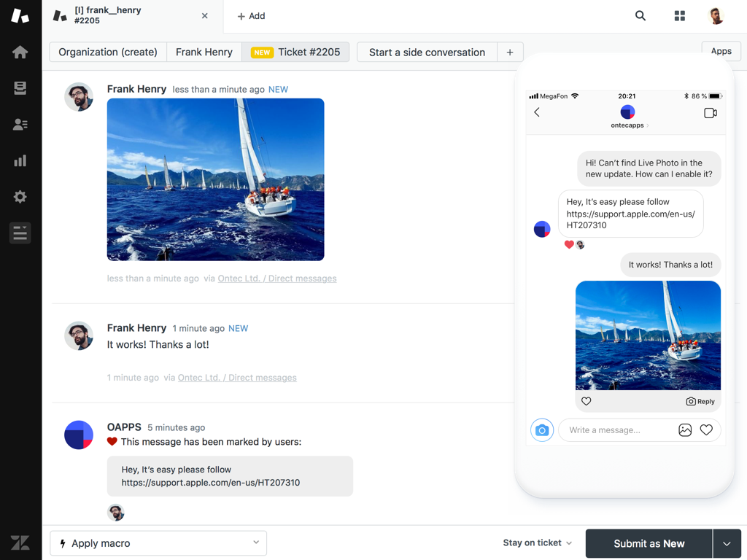The height and width of the screenshot is (560, 747).
Task: Like the sailboat photo with heart
Action: pos(587,401)
